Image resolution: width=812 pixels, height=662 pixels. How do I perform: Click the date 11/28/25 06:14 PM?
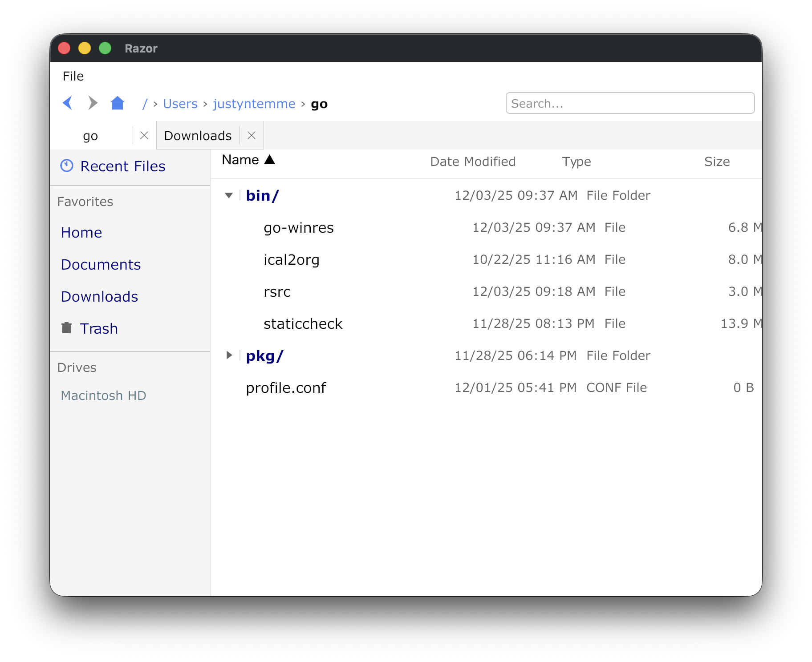[516, 355]
